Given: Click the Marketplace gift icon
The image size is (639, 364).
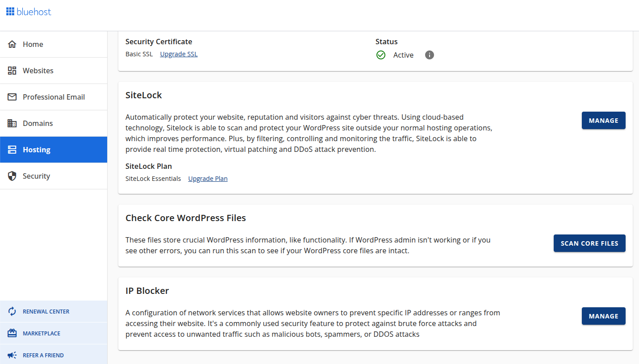Looking at the screenshot, I should coord(12,333).
